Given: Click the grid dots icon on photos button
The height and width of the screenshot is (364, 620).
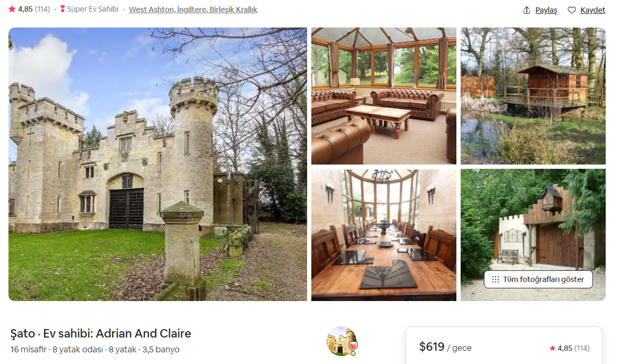Looking at the screenshot, I should point(495,279).
